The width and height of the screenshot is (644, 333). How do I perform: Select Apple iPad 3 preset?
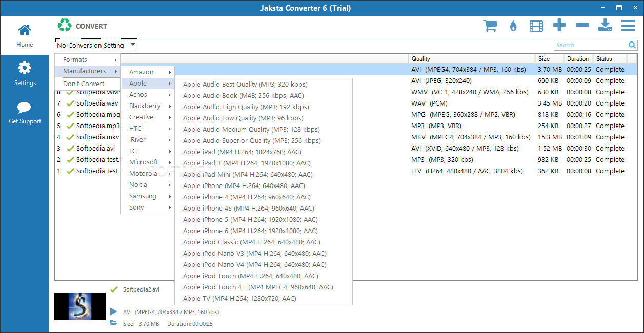tap(264, 163)
